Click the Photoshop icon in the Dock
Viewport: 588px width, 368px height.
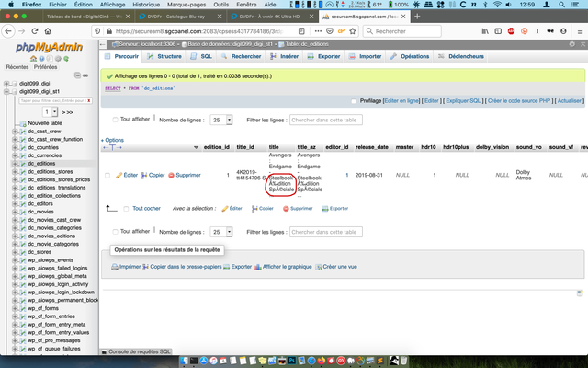click(x=292, y=361)
